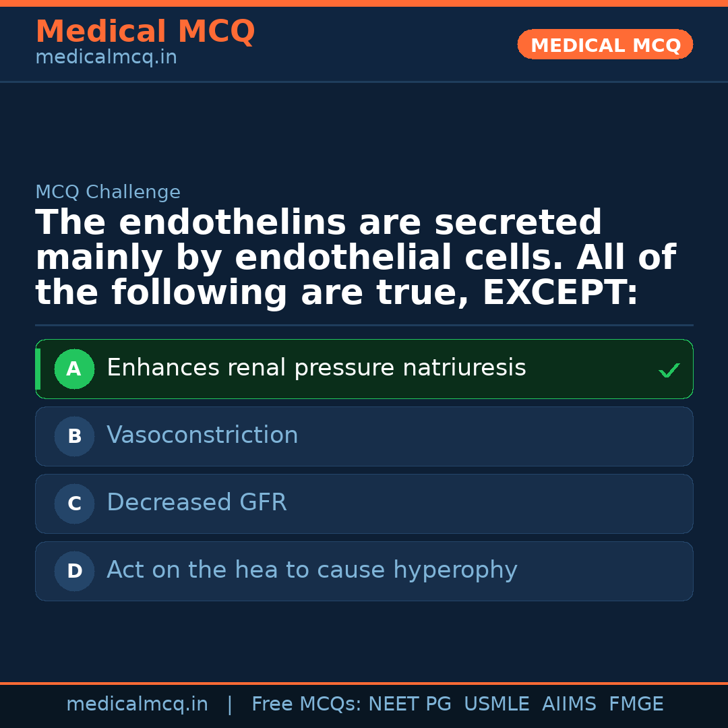The width and height of the screenshot is (728, 728).
Task: Click the 'Medical MCQ' header title
Action: click(x=145, y=31)
